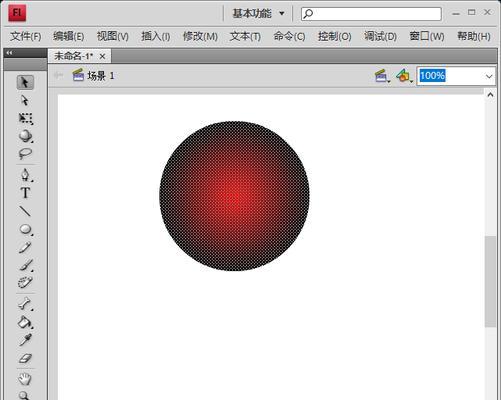Viewport: 501px width, 400px height.
Task: Open the Edit Scene dropdown icon
Action: (382, 76)
